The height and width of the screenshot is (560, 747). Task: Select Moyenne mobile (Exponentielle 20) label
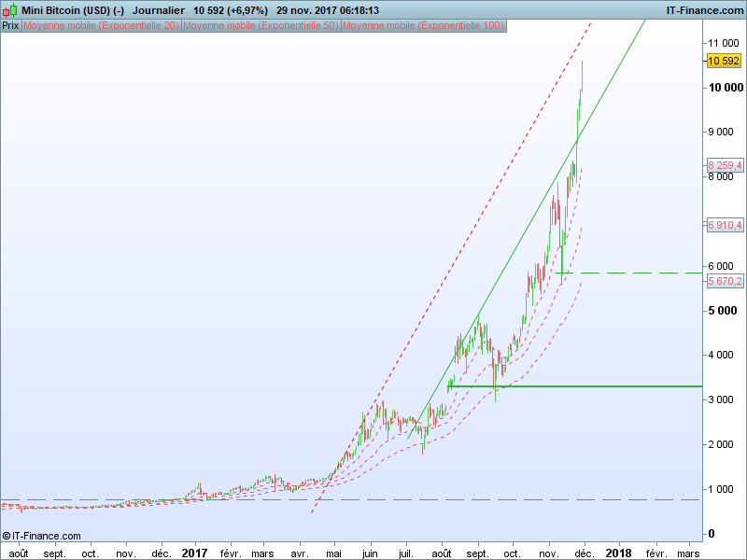[x=102, y=25]
